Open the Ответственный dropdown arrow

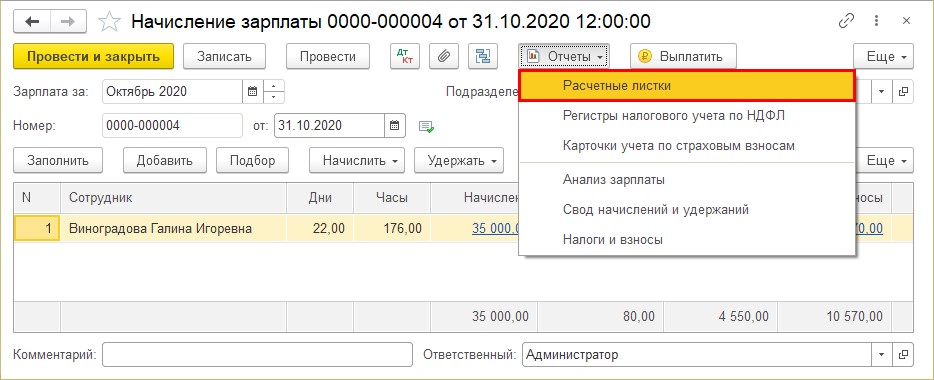[882, 355]
